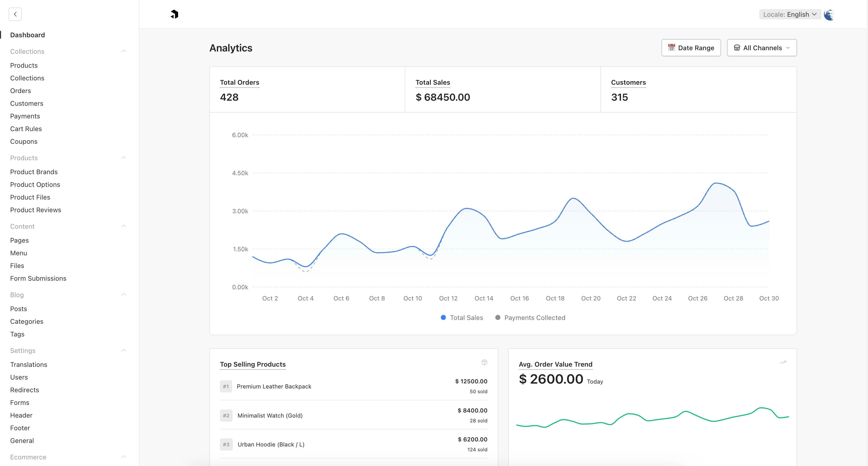Toggle Total Sales series in chart legend
The height and width of the screenshot is (466, 868).
(x=462, y=317)
